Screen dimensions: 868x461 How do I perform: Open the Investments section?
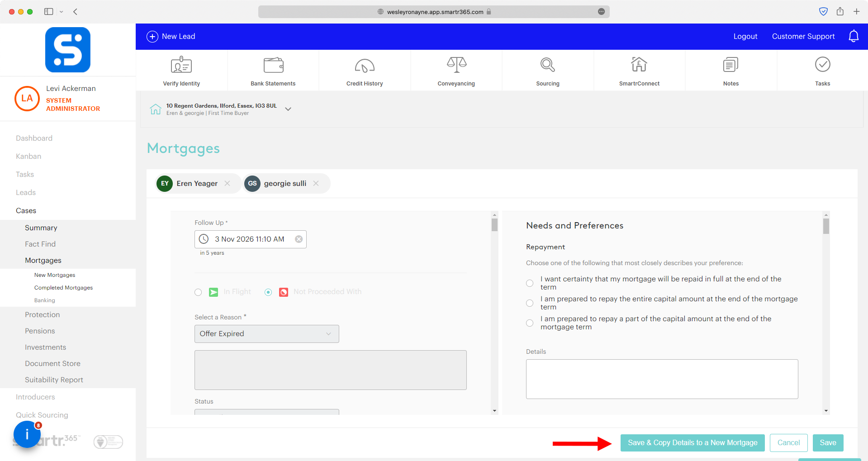pos(45,347)
